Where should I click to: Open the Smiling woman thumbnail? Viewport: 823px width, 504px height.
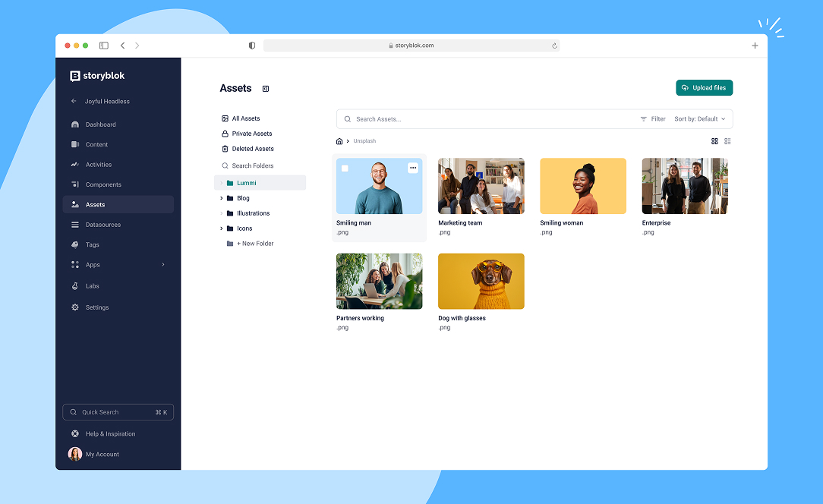[x=583, y=186]
